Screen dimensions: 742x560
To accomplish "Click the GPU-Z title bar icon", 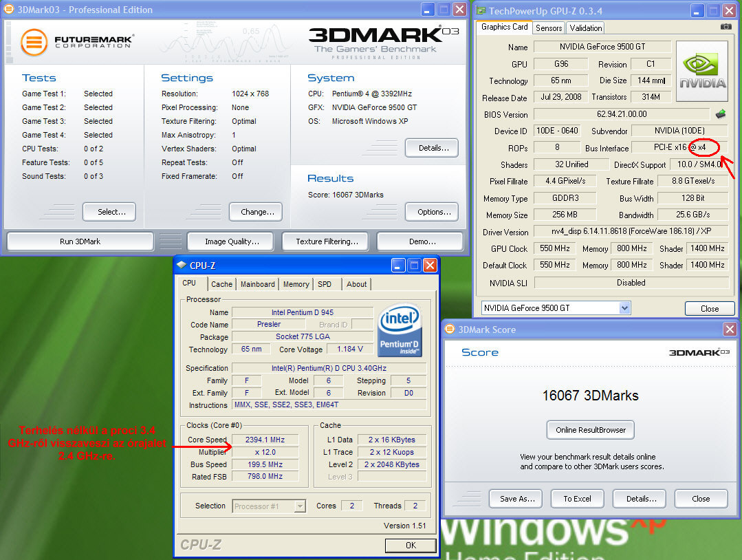I will (x=480, y=10).
